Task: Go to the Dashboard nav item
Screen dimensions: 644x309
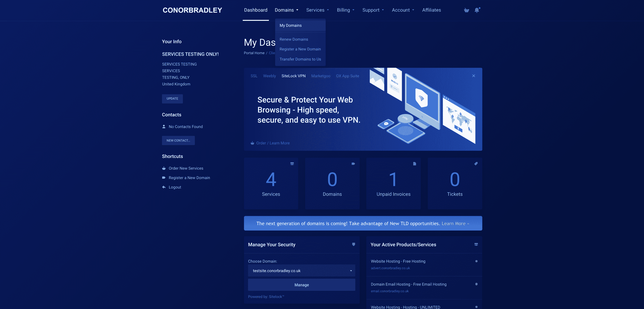Action: [x=256, y=10]
